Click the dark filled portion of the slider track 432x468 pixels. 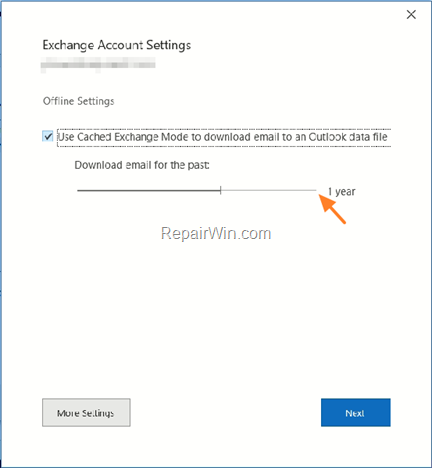tap(148, 190)
